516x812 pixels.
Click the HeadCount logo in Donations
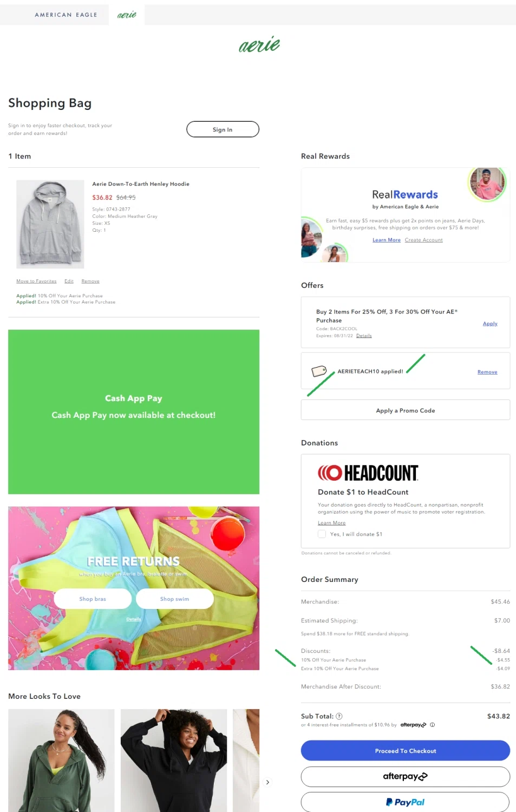tap(368, 473)
